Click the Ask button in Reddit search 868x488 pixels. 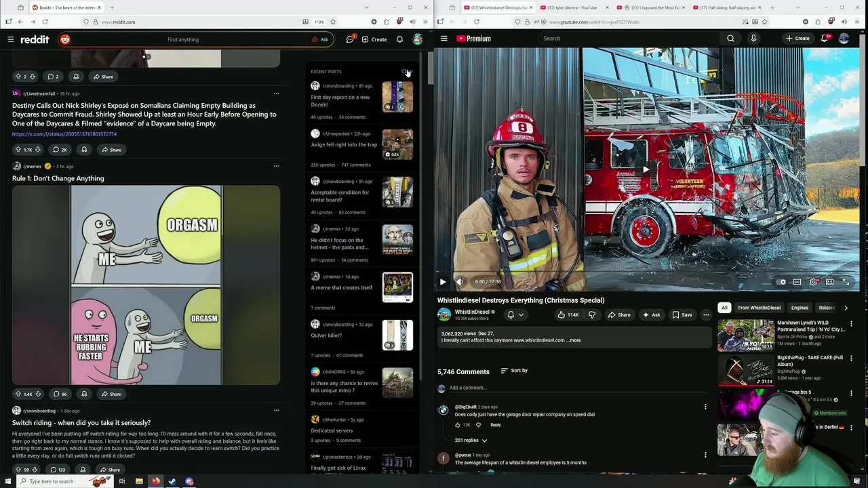[x=320, y=39]
